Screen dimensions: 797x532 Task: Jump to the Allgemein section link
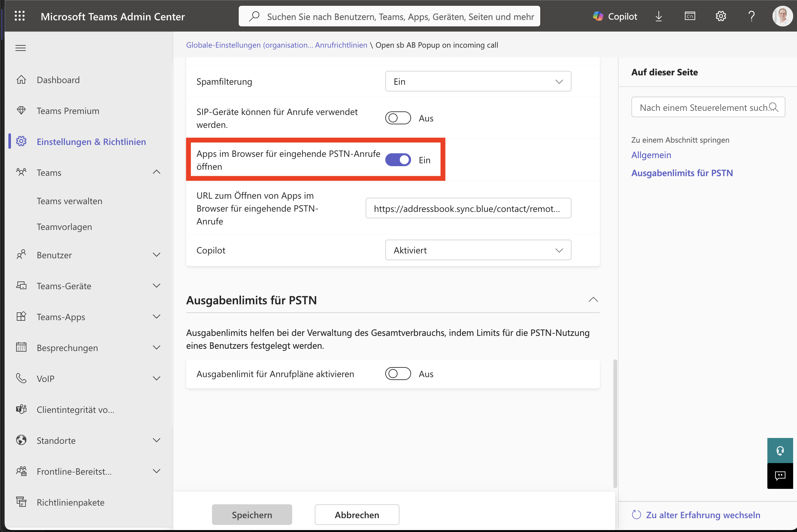click(x=651, y=155)
